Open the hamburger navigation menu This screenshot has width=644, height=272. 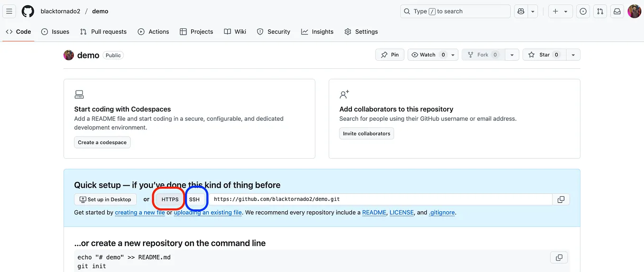pos(9,11)
